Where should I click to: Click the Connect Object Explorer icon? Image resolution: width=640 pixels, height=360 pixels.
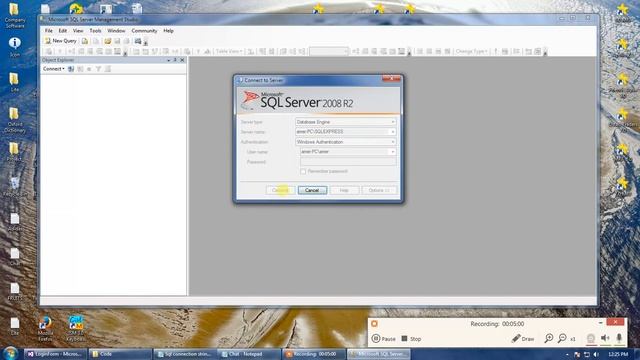coord(71,69)
